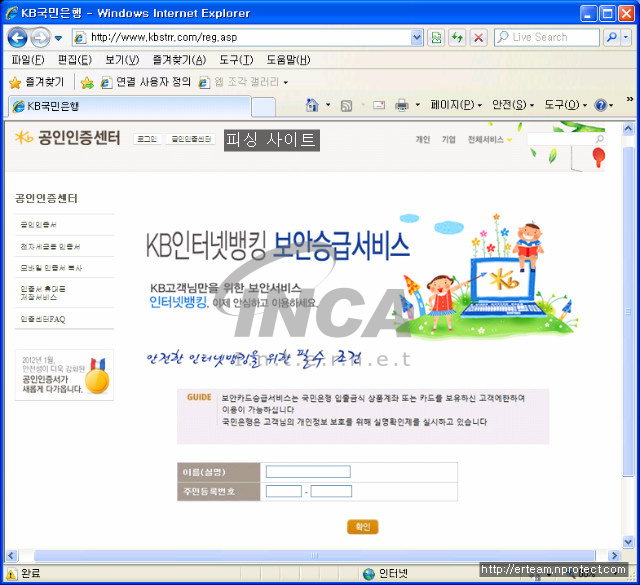640x585 pixels.
Task: Click the status bar warning icon
Action: tap(11, 574)
